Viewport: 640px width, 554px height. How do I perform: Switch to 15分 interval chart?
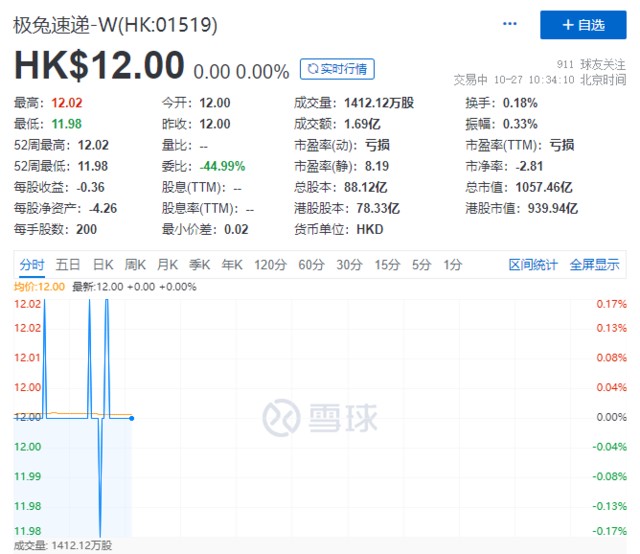tap(387, 265)
